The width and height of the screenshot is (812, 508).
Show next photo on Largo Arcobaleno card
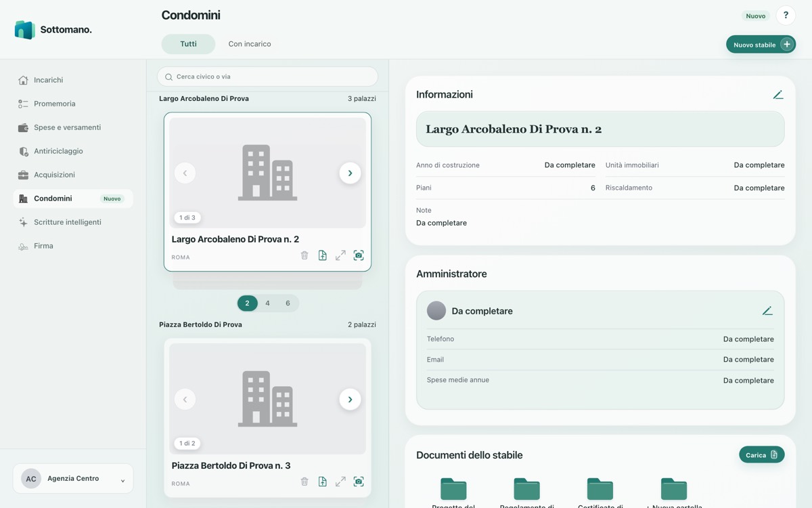[350, 173]
